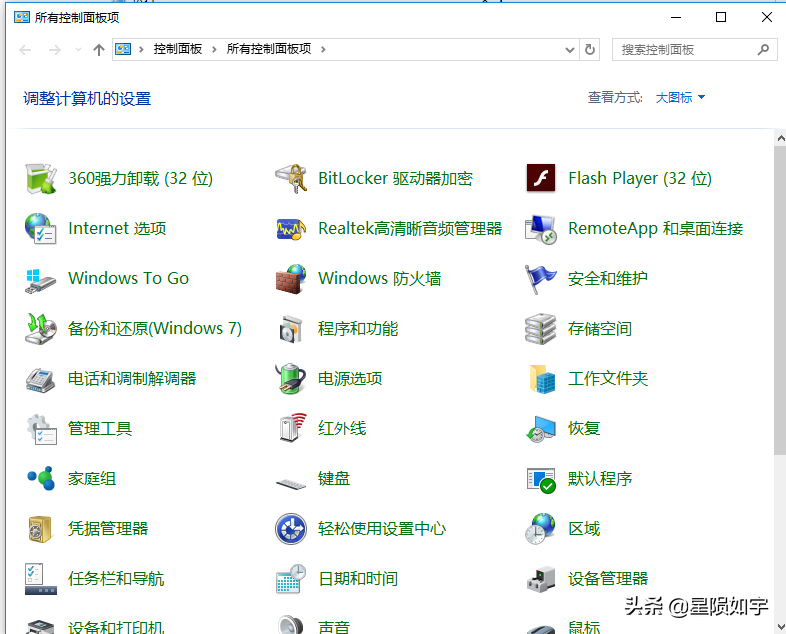
Task: Open the 大图标 view mode dropdown
Action: (680, 97)
